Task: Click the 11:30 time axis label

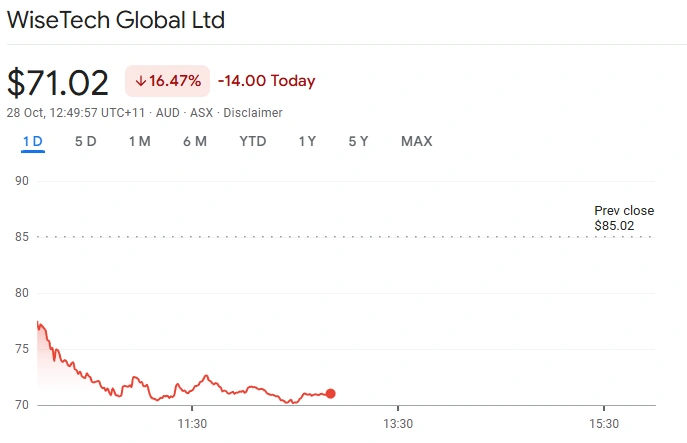Action: coord(191,424)
